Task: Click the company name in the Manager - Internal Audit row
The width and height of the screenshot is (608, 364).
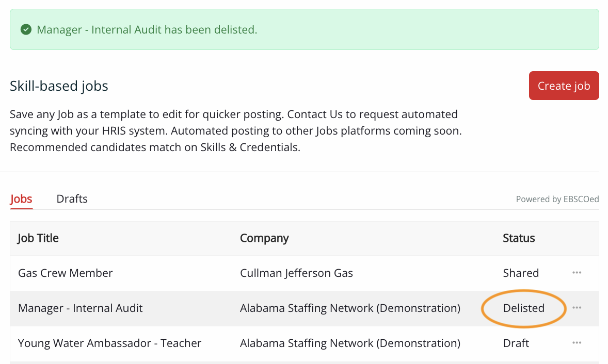Action: pyautogui.click(x=350, y=308)
